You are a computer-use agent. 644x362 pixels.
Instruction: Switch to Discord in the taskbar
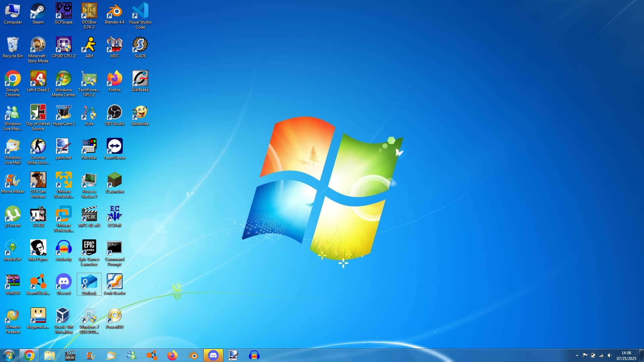(x=213, y=355)
